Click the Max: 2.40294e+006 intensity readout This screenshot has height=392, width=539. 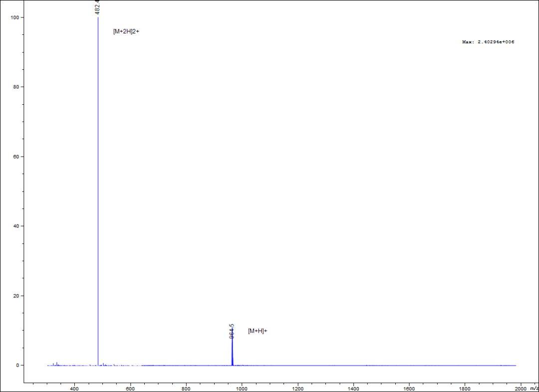tap(488, 42)
